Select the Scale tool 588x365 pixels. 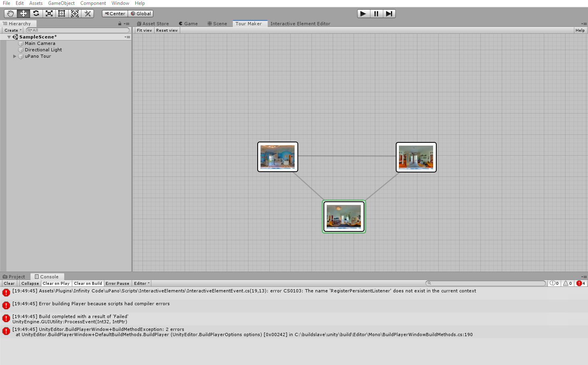(49, 14)
